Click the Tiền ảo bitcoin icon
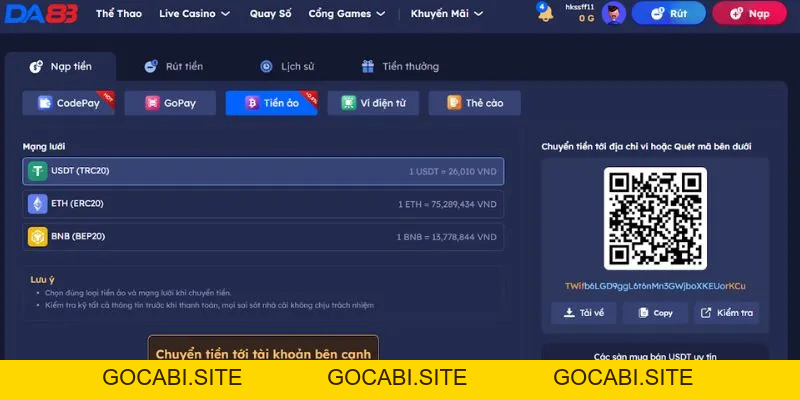The image size is (800, 400). [x=252, y=103]
